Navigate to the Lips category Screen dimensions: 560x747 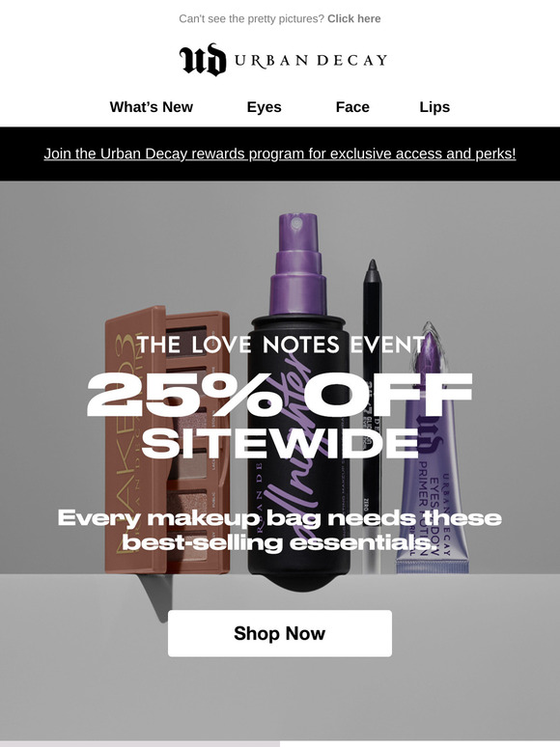434,107
